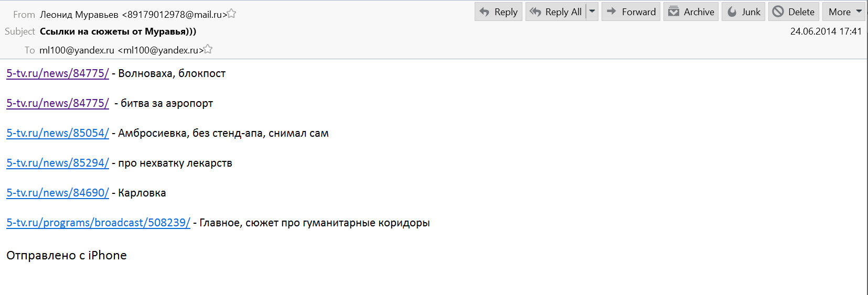Mark the message as Junk
The height and width of the screenshot is (295, 868).
tap(744, 12)
